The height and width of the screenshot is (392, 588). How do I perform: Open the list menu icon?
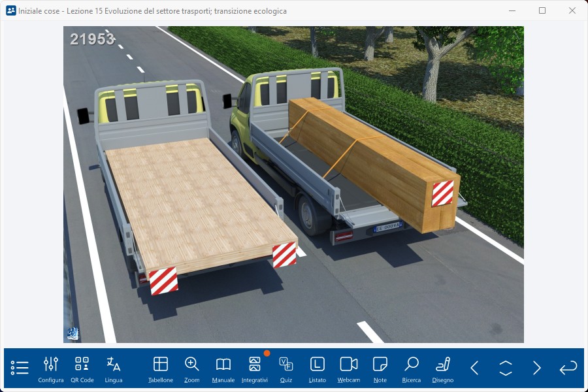tap(20, 368)
